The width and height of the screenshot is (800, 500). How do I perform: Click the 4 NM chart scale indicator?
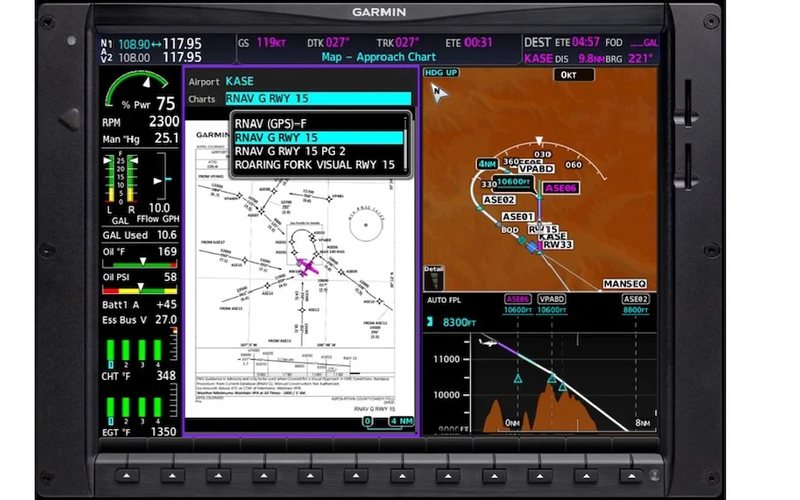tap(402, 421)
